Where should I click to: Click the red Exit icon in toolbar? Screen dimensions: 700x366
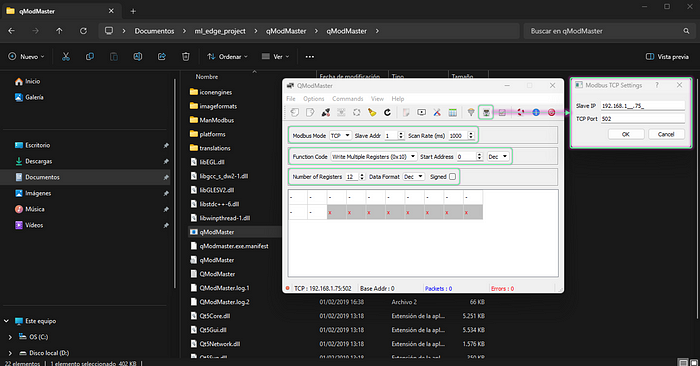click(x=552, y=112)
